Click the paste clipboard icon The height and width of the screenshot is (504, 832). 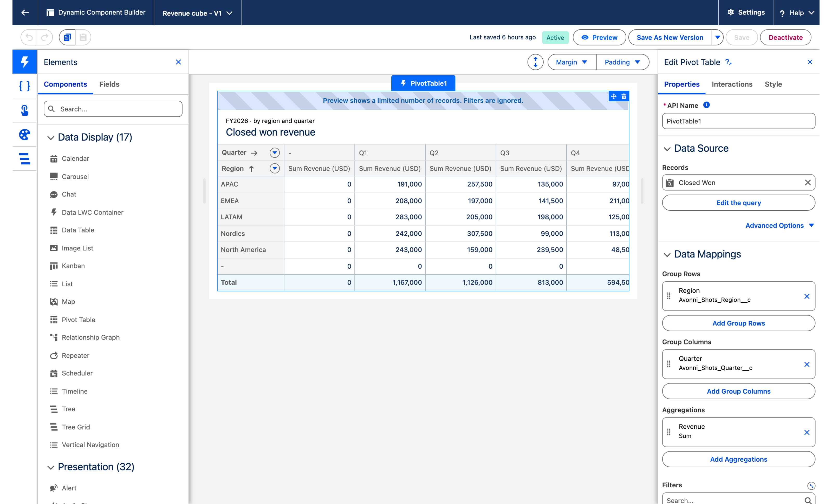pyautogui.click(x=83, y=37)
